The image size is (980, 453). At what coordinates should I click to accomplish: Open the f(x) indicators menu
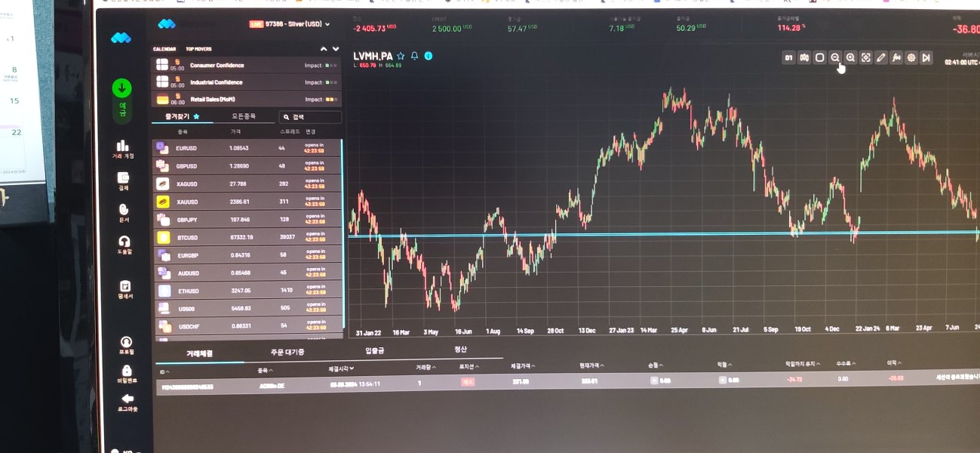pos(896,57)
